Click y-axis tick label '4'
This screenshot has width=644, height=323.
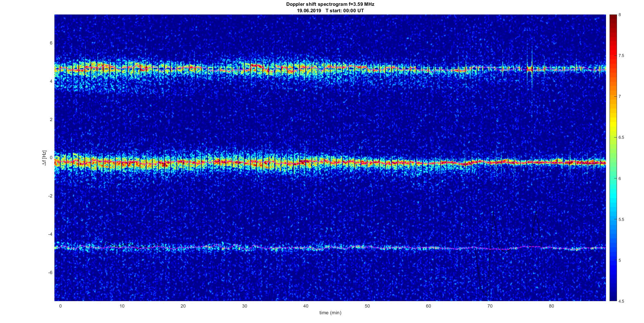pos(51,81)
